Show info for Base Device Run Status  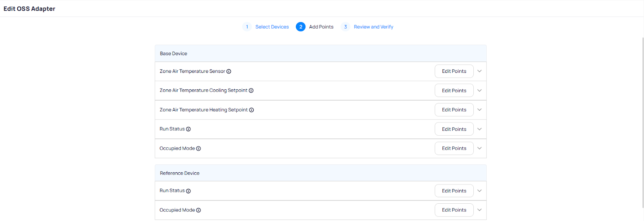pos(188,129)
